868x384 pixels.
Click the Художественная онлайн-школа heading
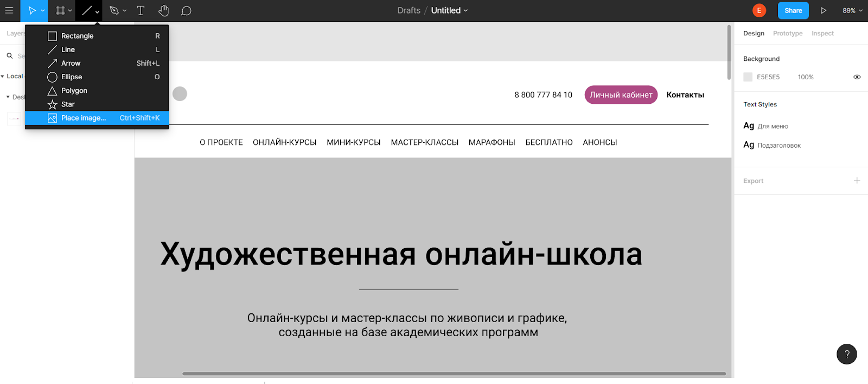(401, 254)
